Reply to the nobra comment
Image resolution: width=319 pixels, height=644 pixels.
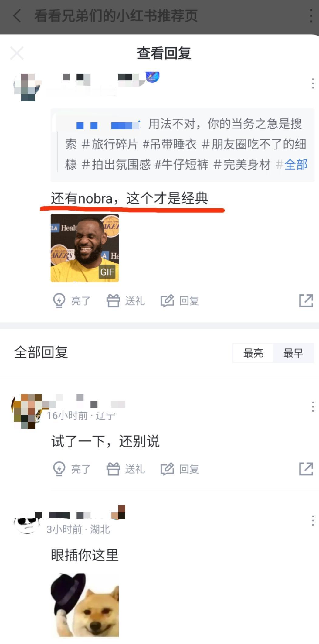(x=180, y=301)
